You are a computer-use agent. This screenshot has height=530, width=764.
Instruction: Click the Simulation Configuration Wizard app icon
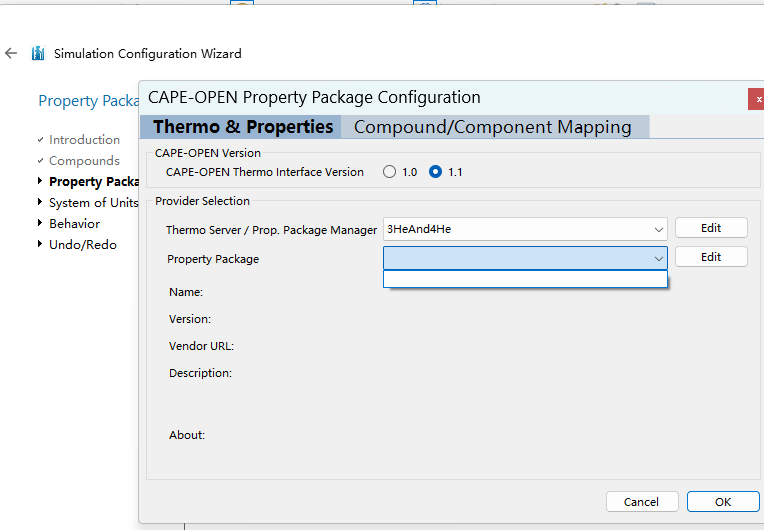point(38,54)
